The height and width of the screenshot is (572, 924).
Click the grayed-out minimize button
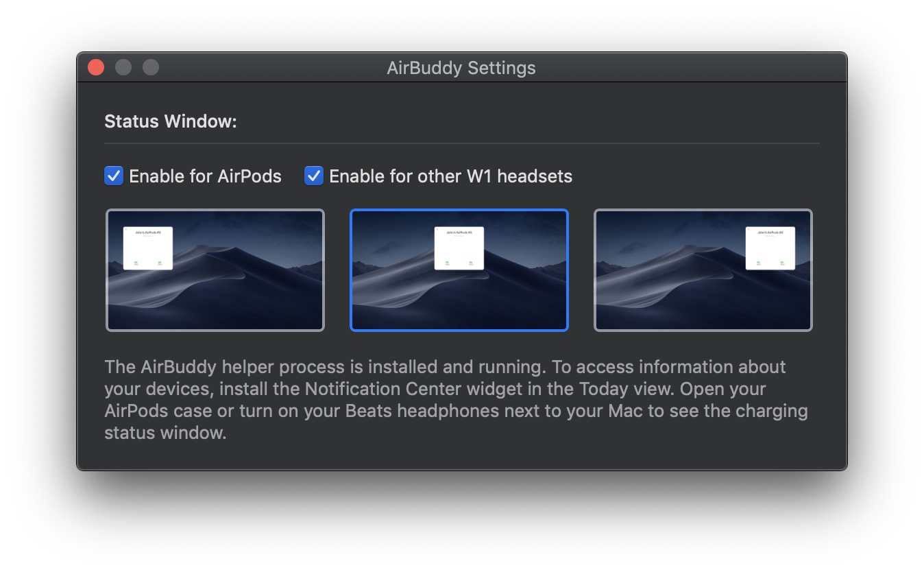pyautogui.click(x=123, y=67)
